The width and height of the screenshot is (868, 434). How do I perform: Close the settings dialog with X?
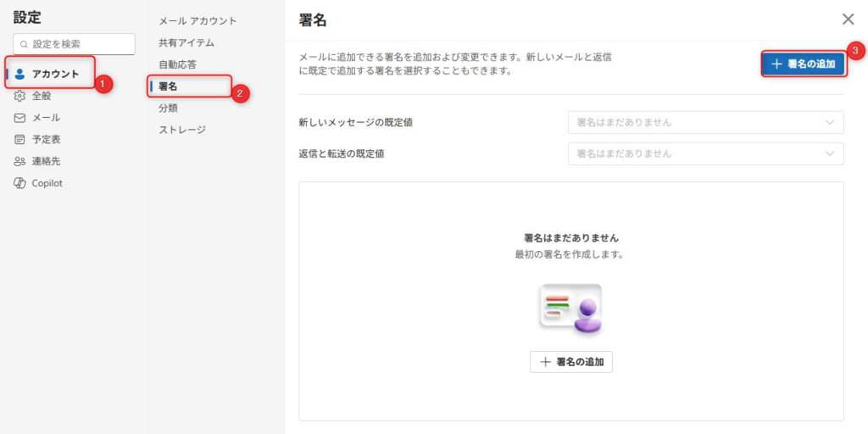point(848,19)
